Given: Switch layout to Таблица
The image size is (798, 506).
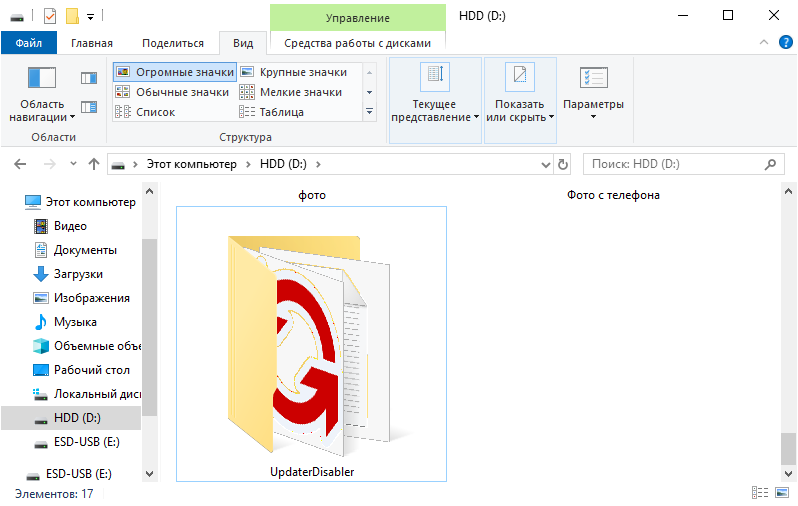Looking at the screenshot, I should tap(272, 112).
